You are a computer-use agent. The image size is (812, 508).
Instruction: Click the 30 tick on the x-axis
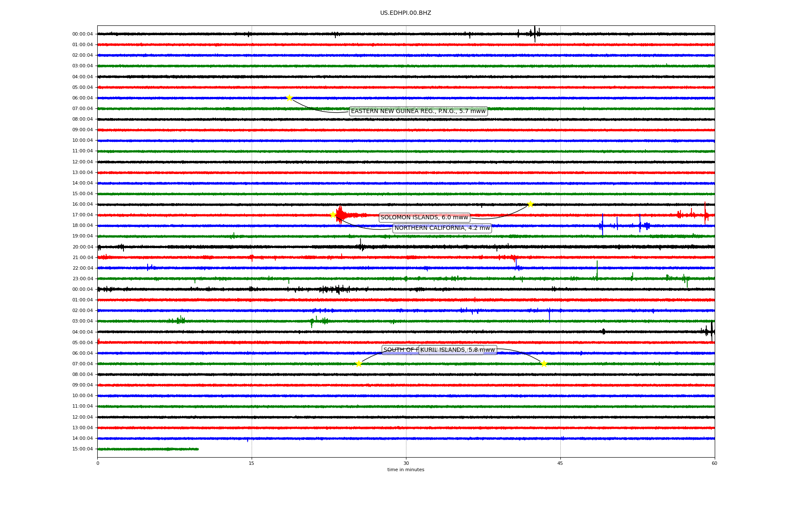(x=406, y=463)
